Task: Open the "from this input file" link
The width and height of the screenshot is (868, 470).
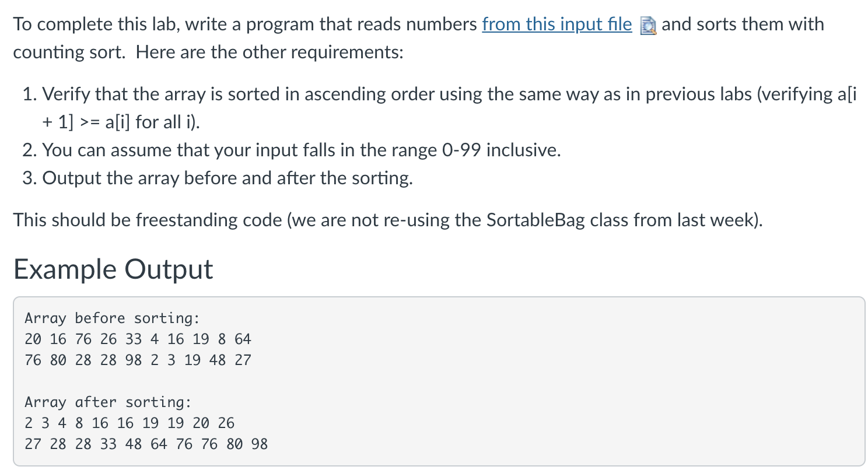Action: point(556,24)
